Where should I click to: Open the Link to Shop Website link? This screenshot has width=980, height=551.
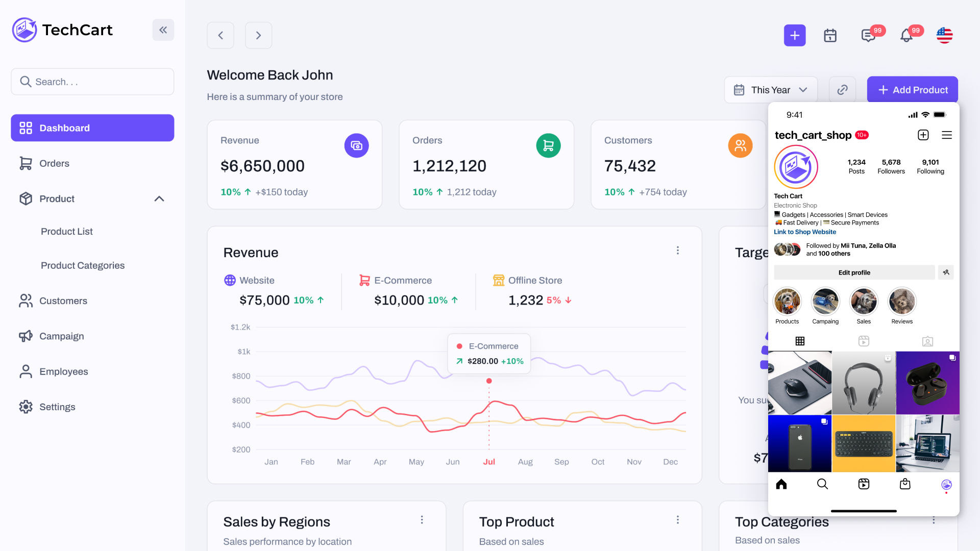[x=804, y=232]
